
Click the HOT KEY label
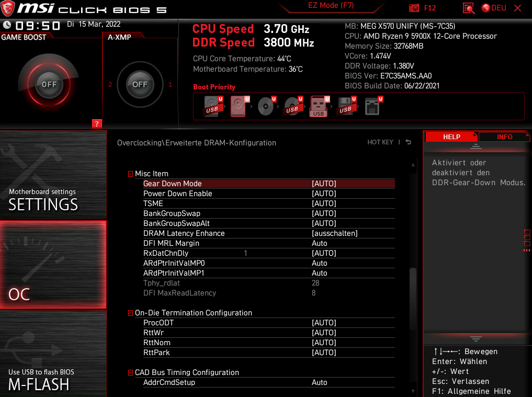coord(380,142)
